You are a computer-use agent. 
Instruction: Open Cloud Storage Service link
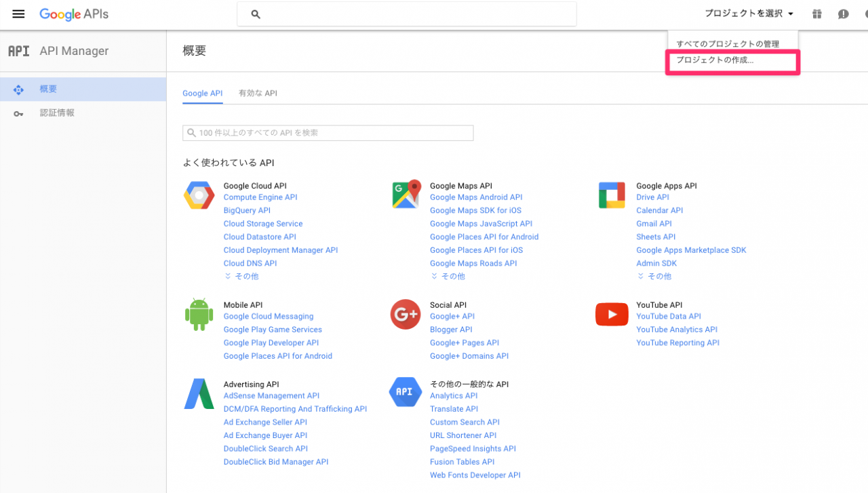pyautogui.click(x=263, y=224)
